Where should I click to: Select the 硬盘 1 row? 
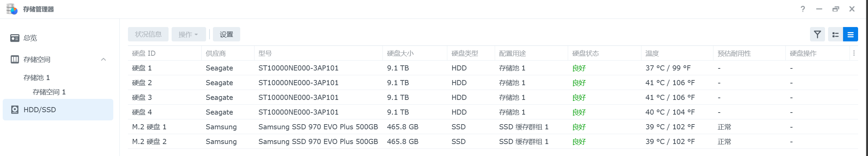click(493, 68)
